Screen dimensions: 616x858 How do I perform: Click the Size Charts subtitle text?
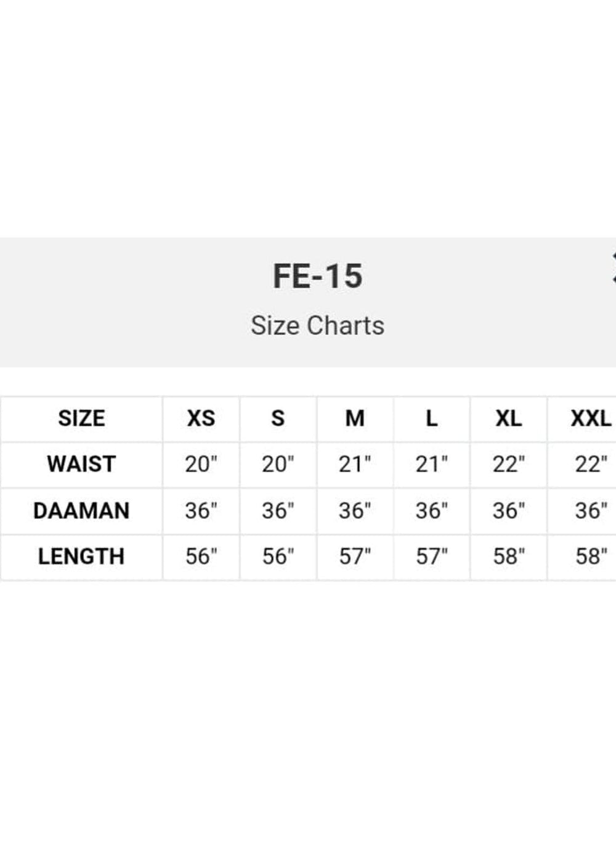tap(317, 325)
